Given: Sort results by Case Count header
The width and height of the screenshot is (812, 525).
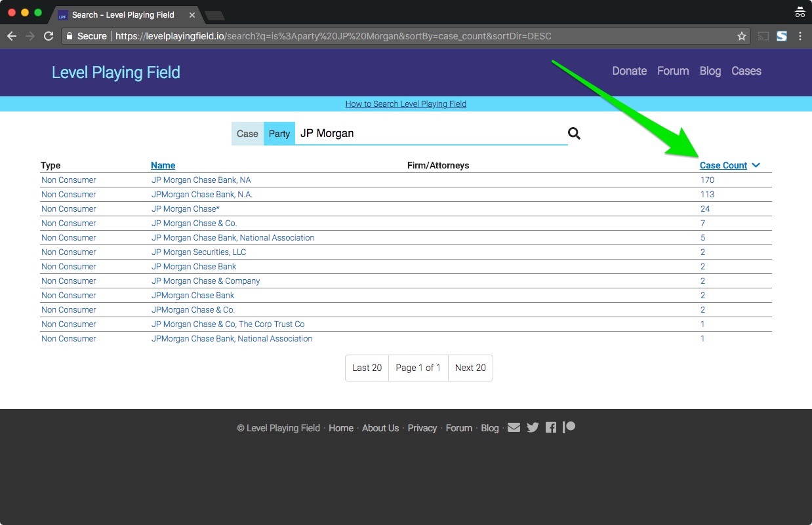Looking at the screenshot, I should 723,165.
